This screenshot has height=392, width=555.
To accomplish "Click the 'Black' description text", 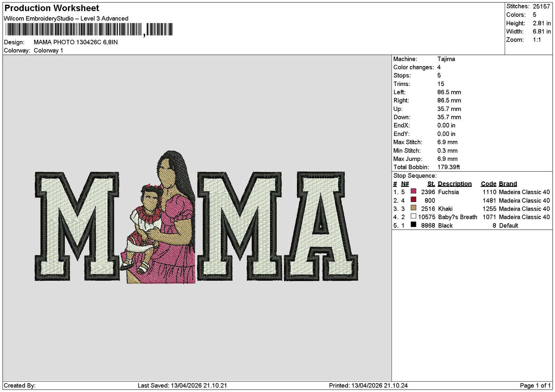I will (445, 226).
